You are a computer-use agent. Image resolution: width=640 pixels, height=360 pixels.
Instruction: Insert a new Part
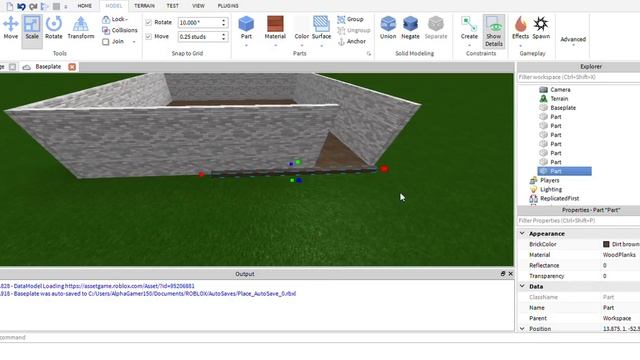click(x=246, y=27)
